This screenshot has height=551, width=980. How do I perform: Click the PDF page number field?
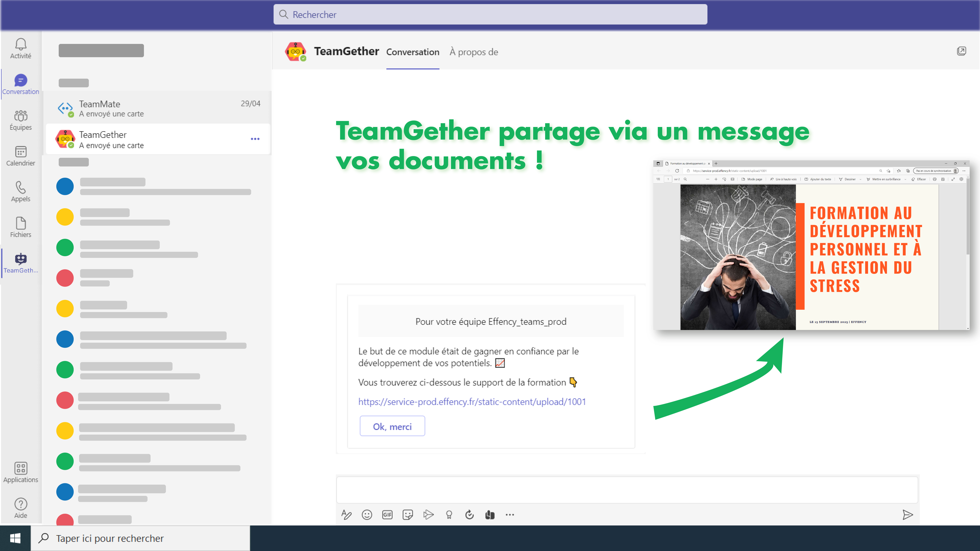pyautogui.click(x=668, y=179)
